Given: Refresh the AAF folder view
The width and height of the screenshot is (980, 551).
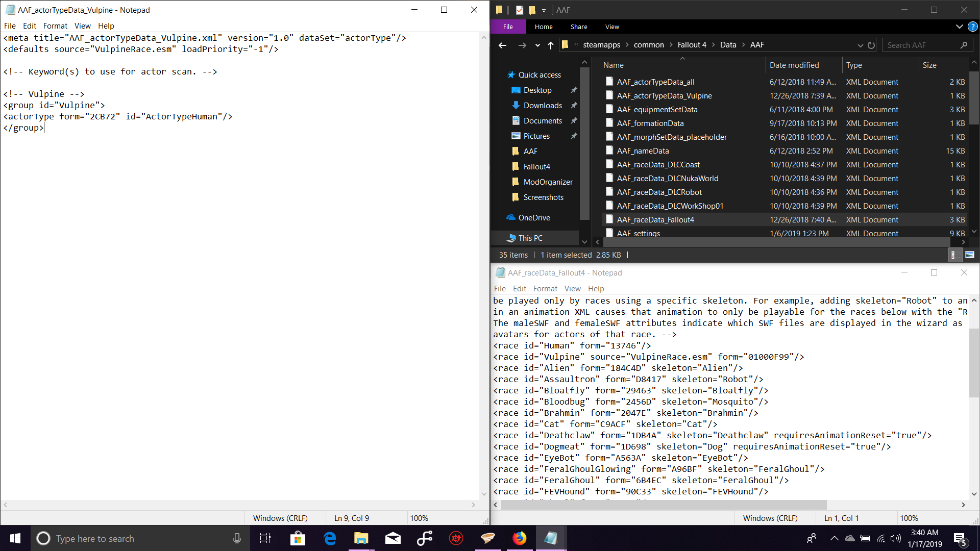Looking at the screenshot, I should click(x=871, y=45).
